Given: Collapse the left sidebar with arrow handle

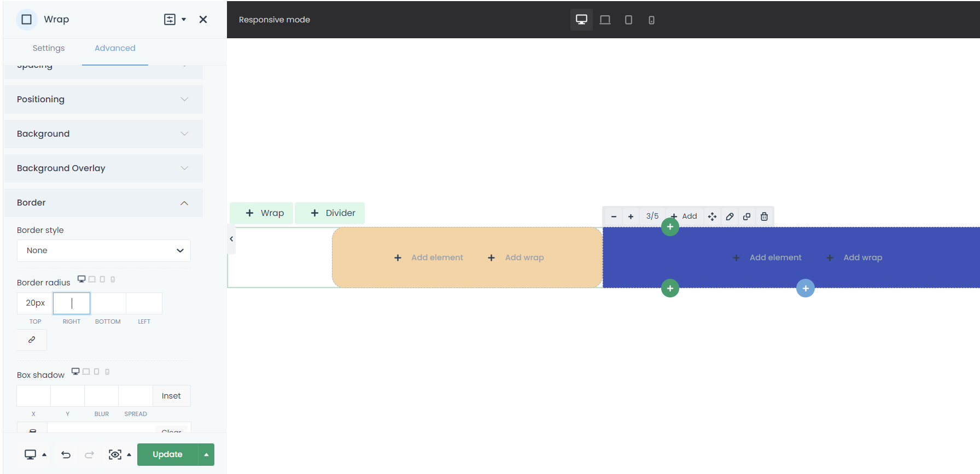Looking at the screenshot, I should [x=231, y=239].
